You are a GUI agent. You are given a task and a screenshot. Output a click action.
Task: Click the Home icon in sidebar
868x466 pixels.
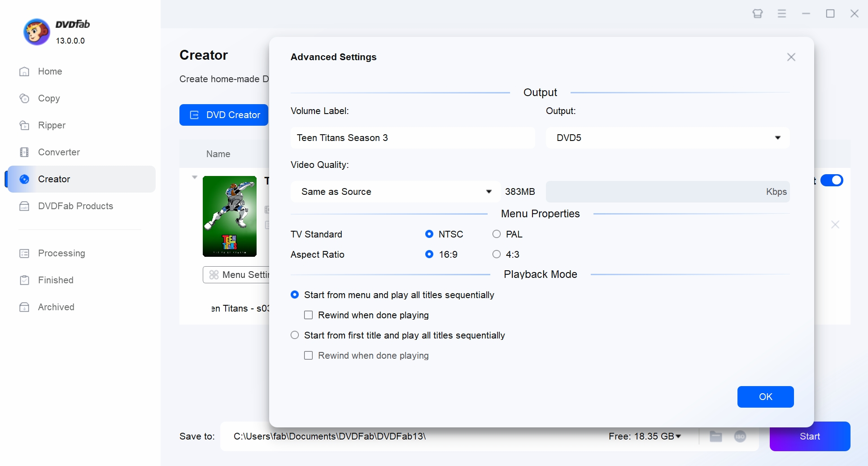[x=24, y=71]
